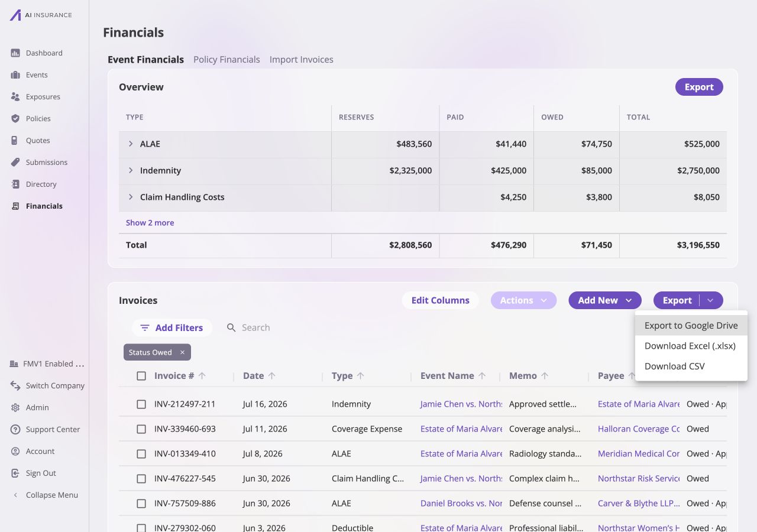The width and height of the screenshot is (757, 532).
Task: Click the Coverage Expense type cell
Action: 367,429
